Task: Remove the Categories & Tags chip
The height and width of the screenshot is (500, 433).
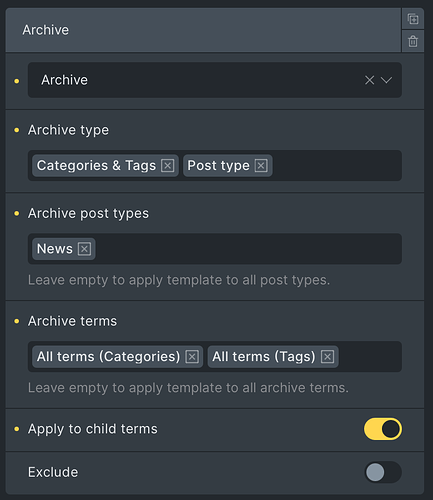Action: pyautogui.click(x=168, y=165)
